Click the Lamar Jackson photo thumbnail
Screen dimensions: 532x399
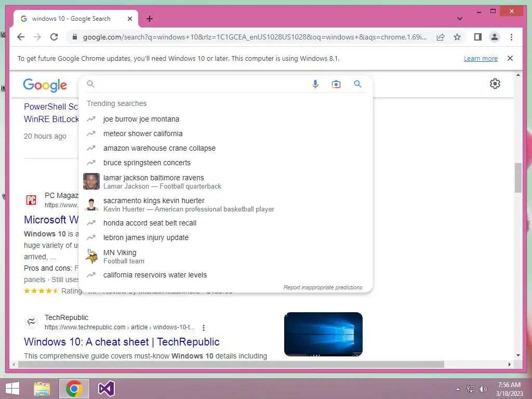(x=91, y=181)
